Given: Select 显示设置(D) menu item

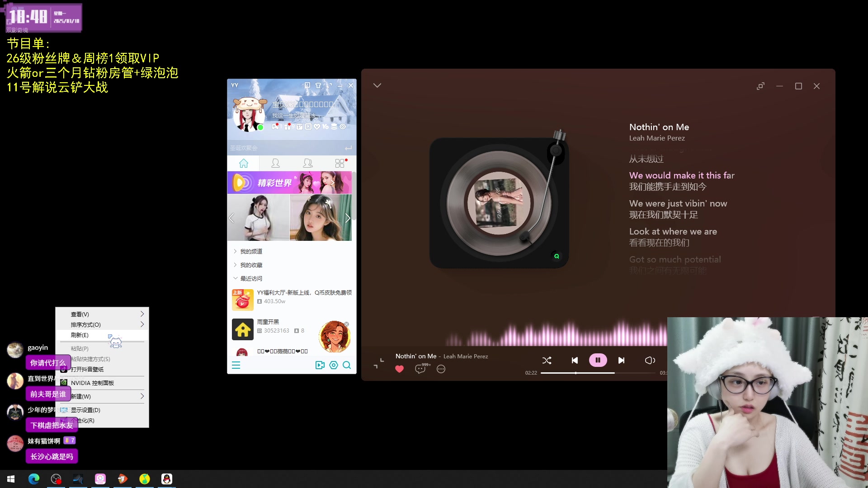Looking at the screenshot, I should (x=102, y=410).
